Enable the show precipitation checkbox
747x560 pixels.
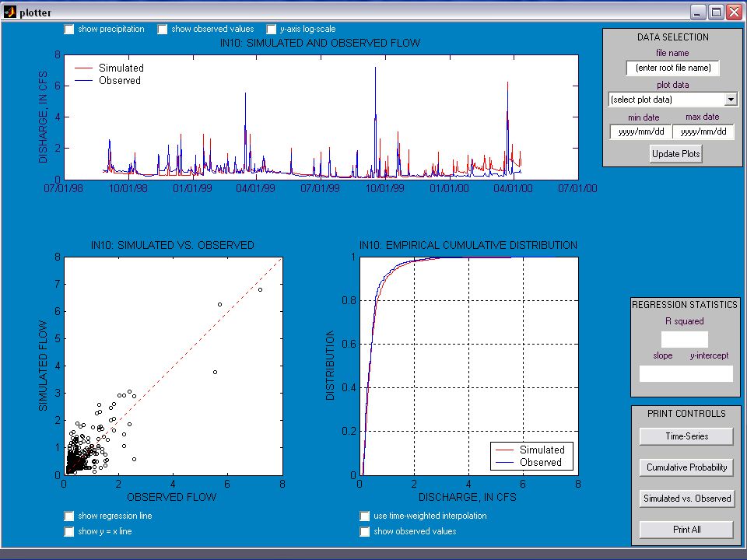click(x=69, y=30)
